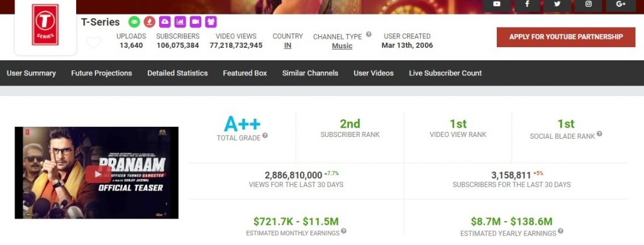Click the purple cloud upload badge
Image resolution: width=644 pixels, height=245 pixels.
tap(165, 22)
